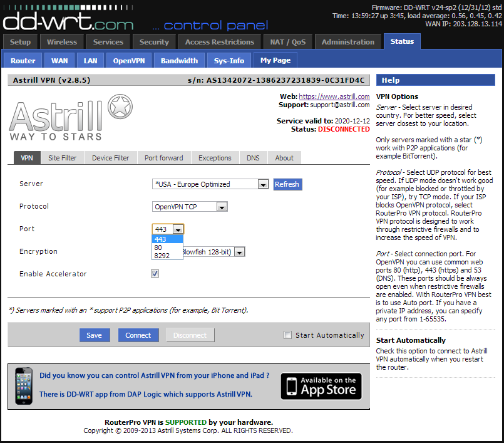Open the Access Restrictions tab
The width and height of the screenshot is (504, 443).
(x=220, y=42)
